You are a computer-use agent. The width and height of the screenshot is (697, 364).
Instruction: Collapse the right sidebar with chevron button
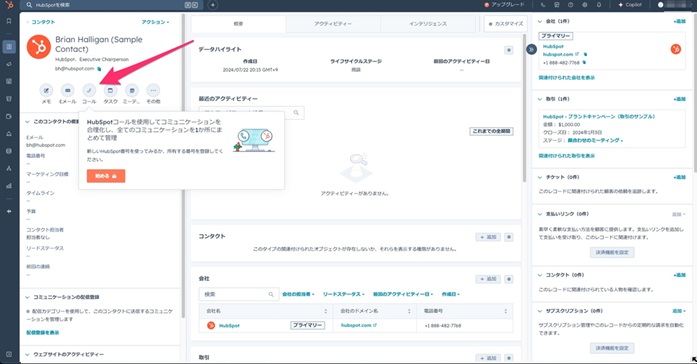(x=531, y=49)
